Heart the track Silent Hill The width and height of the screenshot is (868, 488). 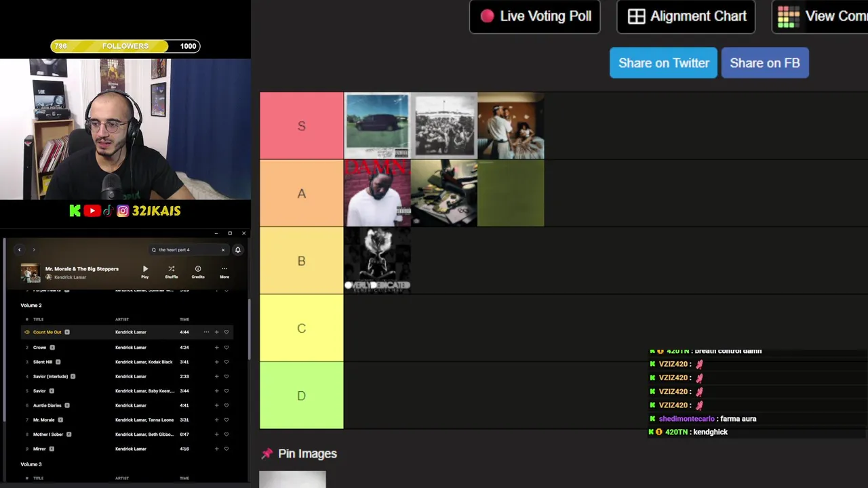tap(226, 362)
